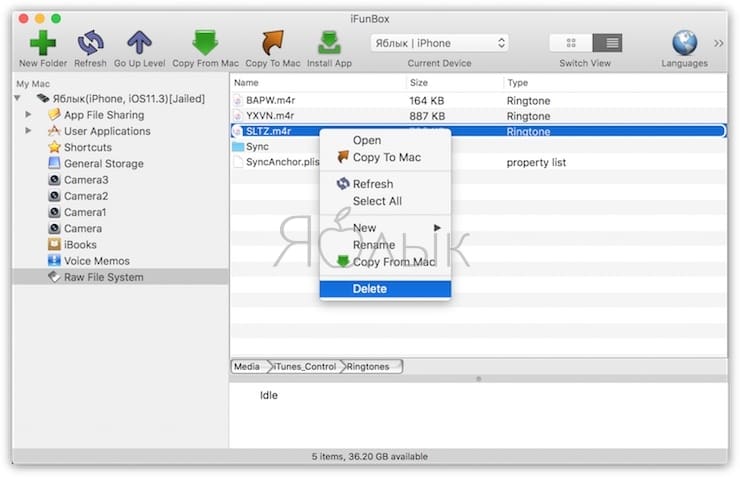Select Camera2 in sidebar
Image resolution: width=740 pixels, height=477 pixels.
coord(86,196)
